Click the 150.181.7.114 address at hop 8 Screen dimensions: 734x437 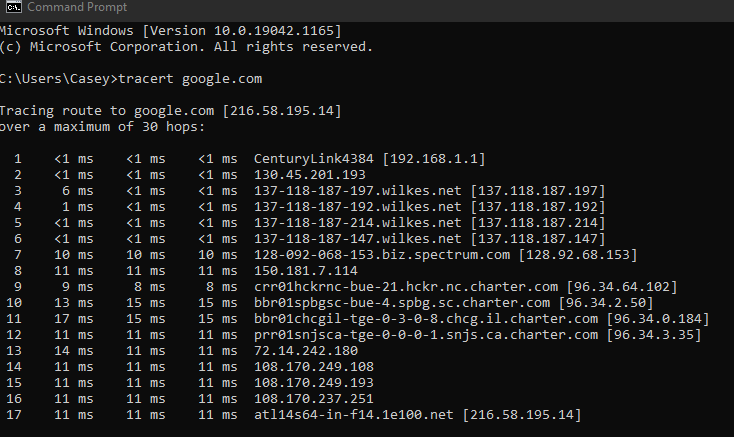tap(306, 271)
